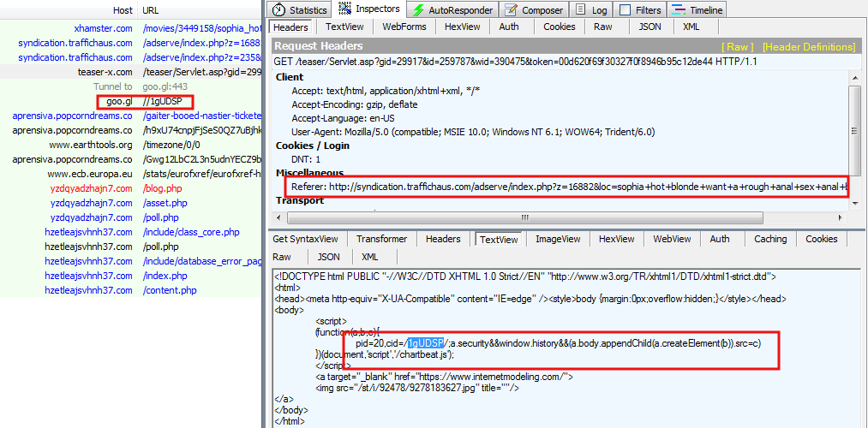Open the response HexView tab
Screen dimensions: 868x428
616,239
